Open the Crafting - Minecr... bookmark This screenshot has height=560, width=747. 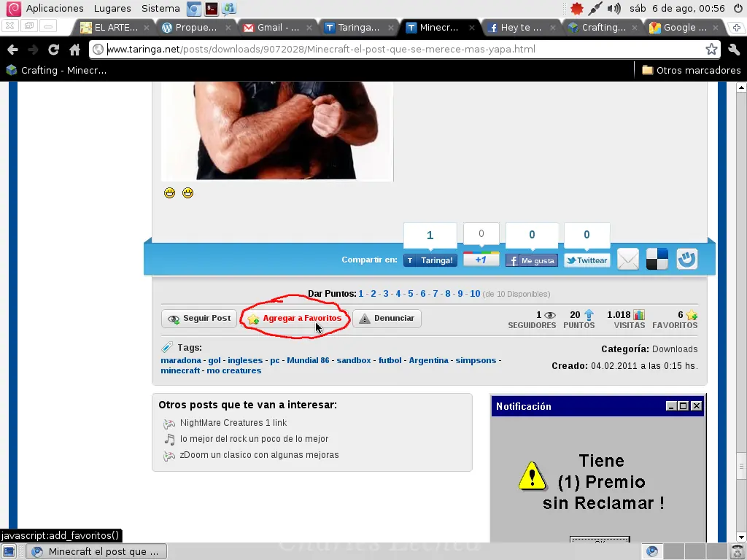coord(56,71)
